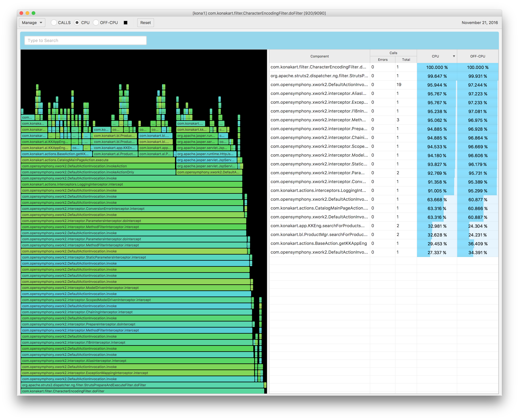Click the com.konakart.kk... flame bar
Viewport: 519px width, 420px height.
(193, 130)
